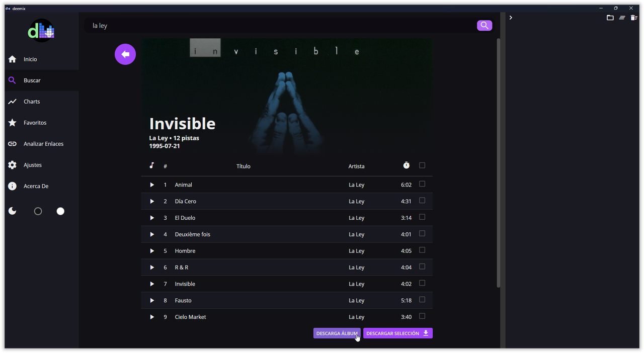The width and height of the screenshot is (644, 353).
Task: Play preview of Hombre
Action: [x=152, y=251]
